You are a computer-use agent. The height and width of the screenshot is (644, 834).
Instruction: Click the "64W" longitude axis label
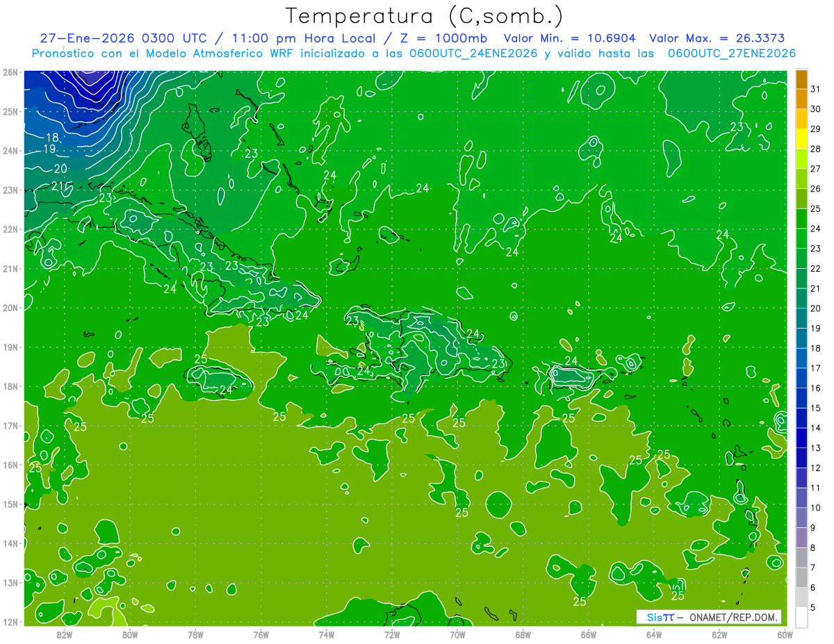pyautogui.click(x=654, y=634)
